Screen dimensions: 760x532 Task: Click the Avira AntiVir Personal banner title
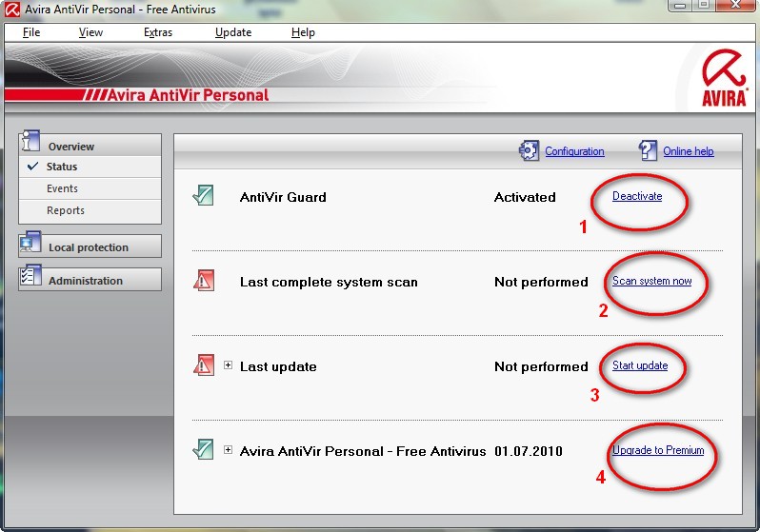[x=188, y=95]
